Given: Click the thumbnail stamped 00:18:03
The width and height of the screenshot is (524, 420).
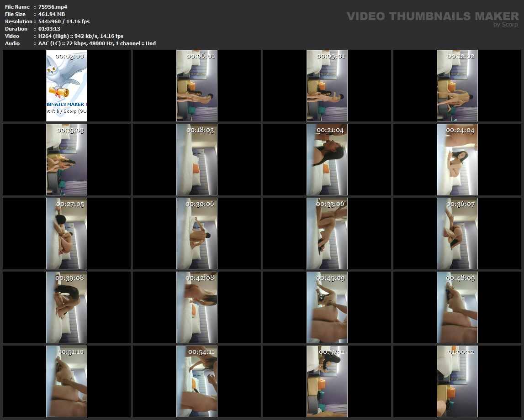Looking at the screenshot, I should tap(197, 159).
